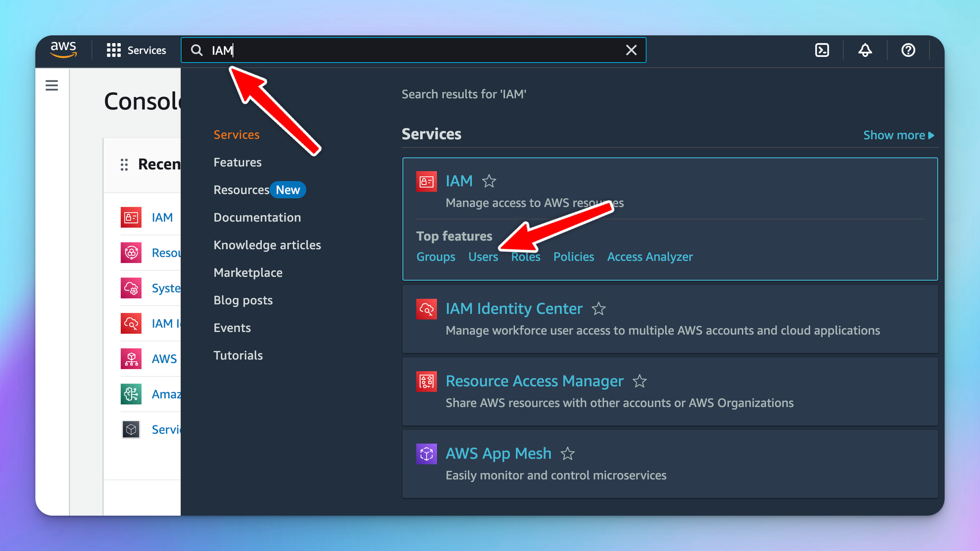Click the IAM Identity Center result icon
The image size is (980, 551).
(426, 309)
